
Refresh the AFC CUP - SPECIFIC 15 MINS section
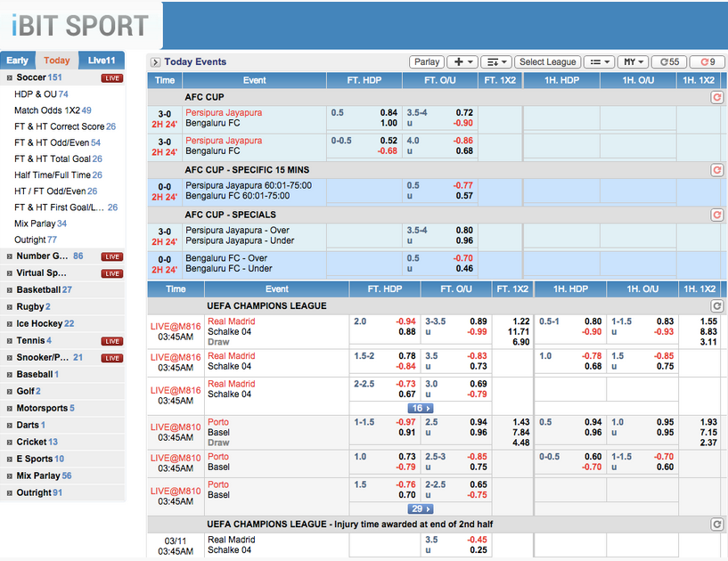pos(716,170)
